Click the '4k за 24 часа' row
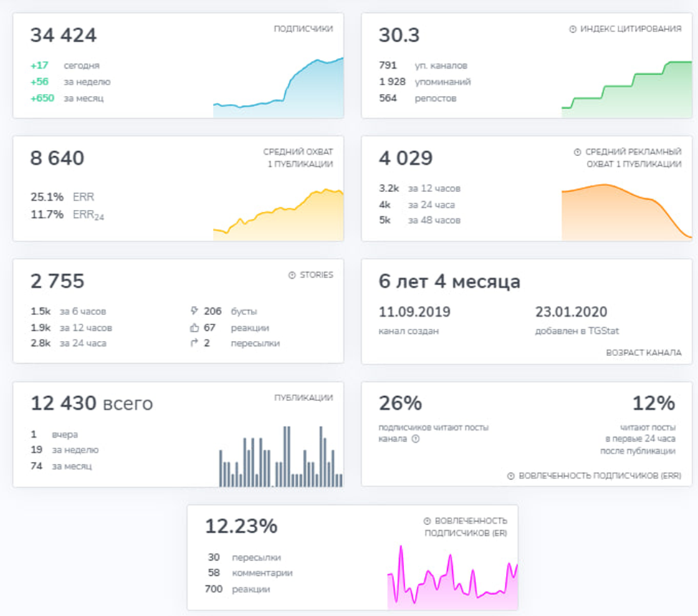This screenshot has height=616, width=698. click(x=416, y=205)
